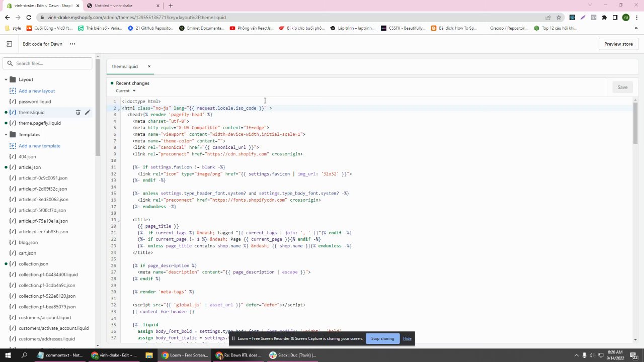Screen dimensions: 644x362
Task: Open blog.json template file
Action: (28, 242)
